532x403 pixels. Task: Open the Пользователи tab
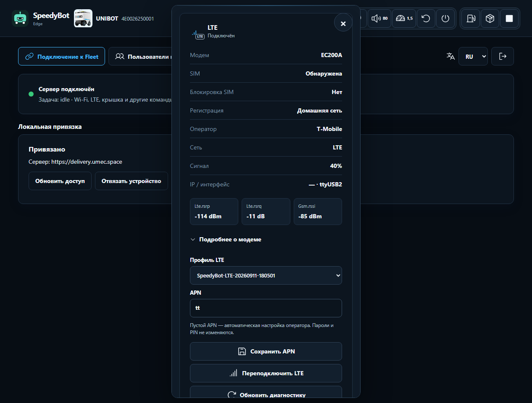coord(140,56)
